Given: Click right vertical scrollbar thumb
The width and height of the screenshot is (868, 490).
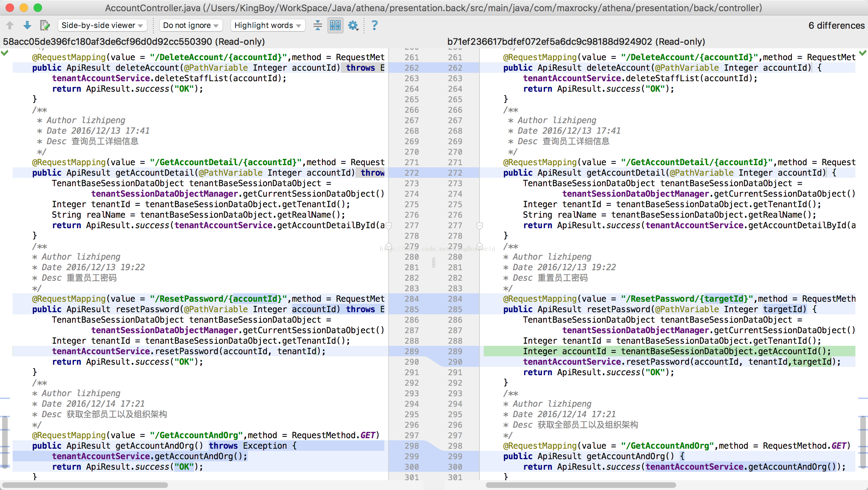Looking at the screenshot, I should pos(863,442).
